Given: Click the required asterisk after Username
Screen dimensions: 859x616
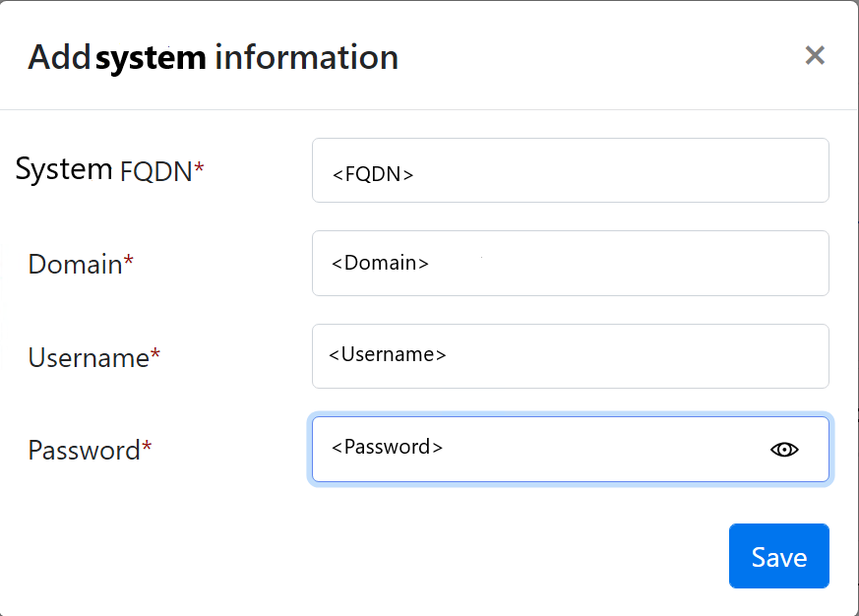Looking at the screenshot, I should [155, 355].
